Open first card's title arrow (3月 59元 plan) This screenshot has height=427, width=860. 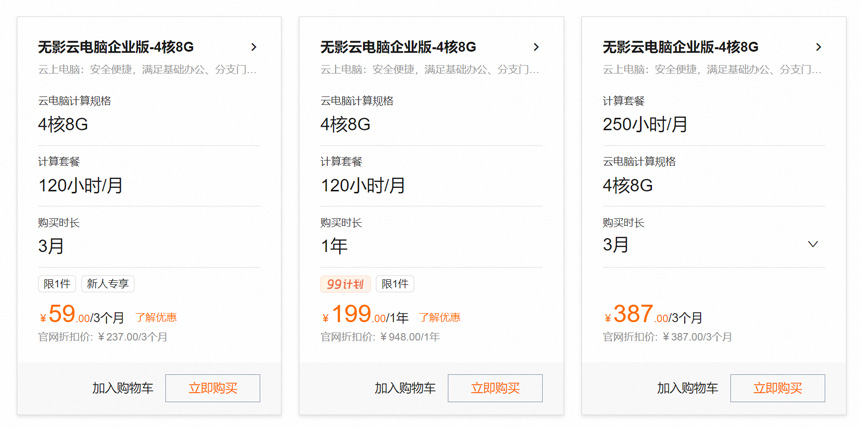[254, 47]
